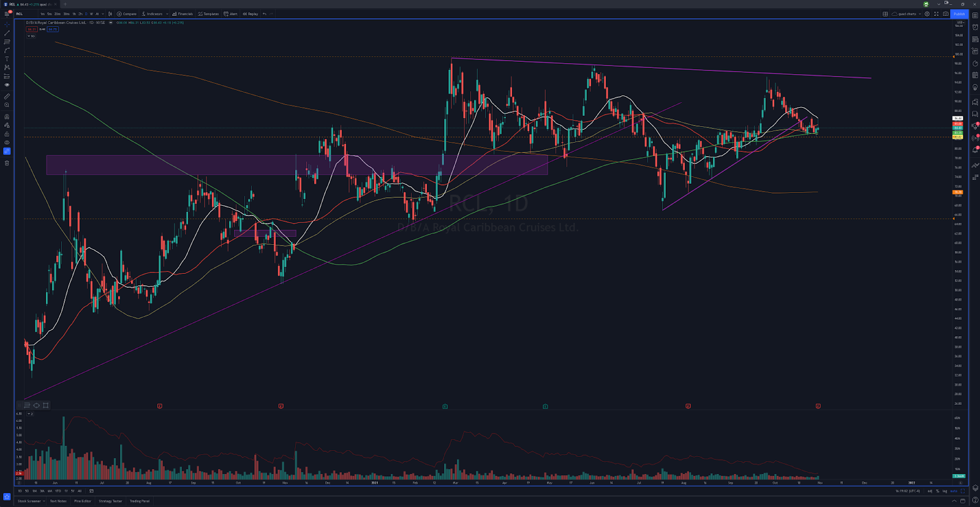The width and height of the screenshot is (980, 507).
Task: Toggle auto scale on price axis
Action: tap(954, 491)
